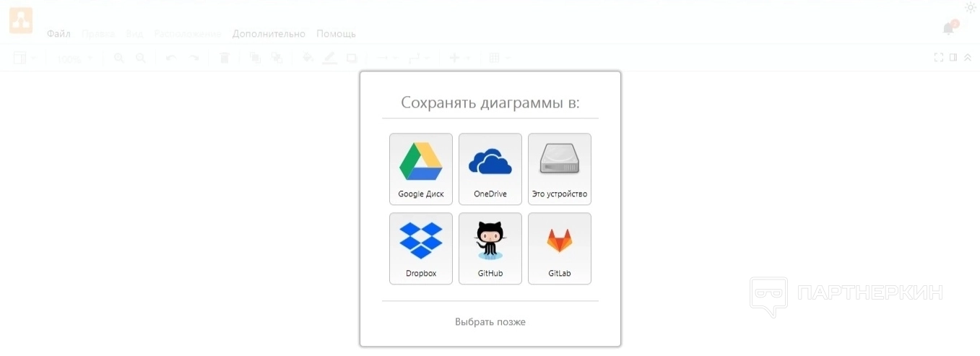The image size is (980, 356).
Task: Choose GitHub storage option
Action: pos(490,248)
